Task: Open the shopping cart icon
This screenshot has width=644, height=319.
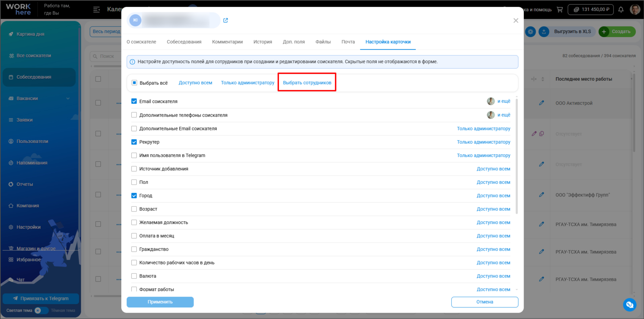Action: 560,9
